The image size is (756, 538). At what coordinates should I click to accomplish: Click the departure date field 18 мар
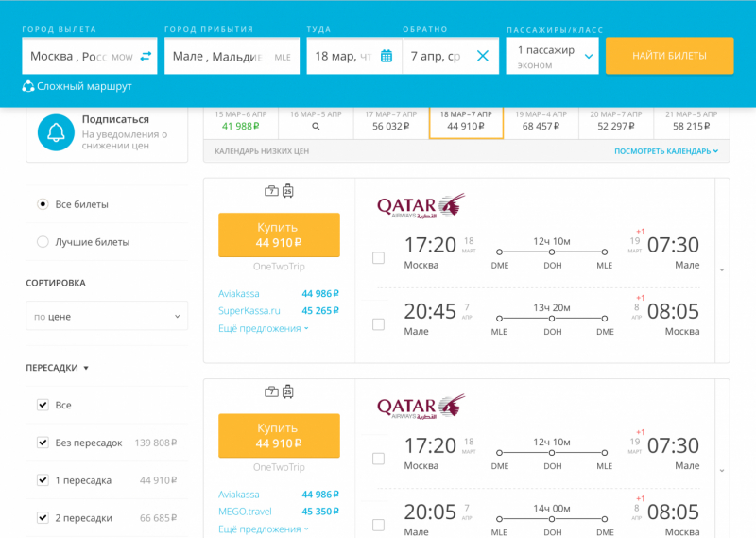click(x=354, y=56)
